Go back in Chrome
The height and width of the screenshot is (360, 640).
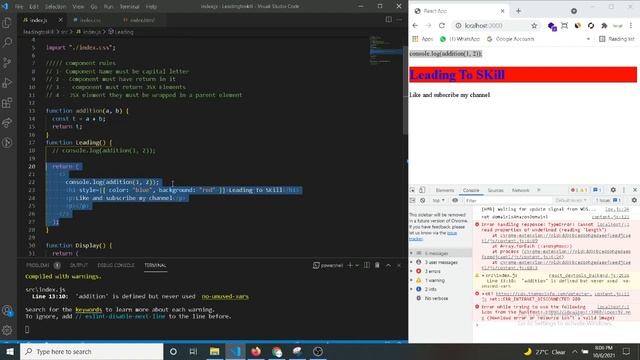pos(415,25)
